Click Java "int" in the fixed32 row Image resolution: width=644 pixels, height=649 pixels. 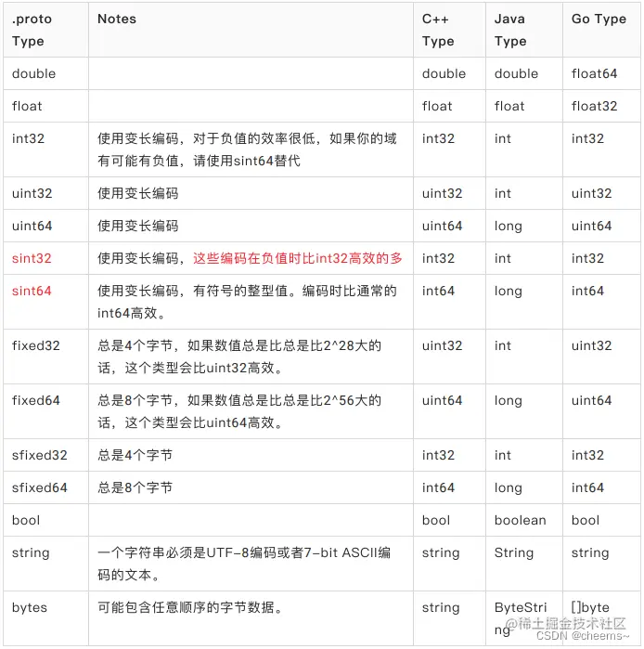click(503, 345)
